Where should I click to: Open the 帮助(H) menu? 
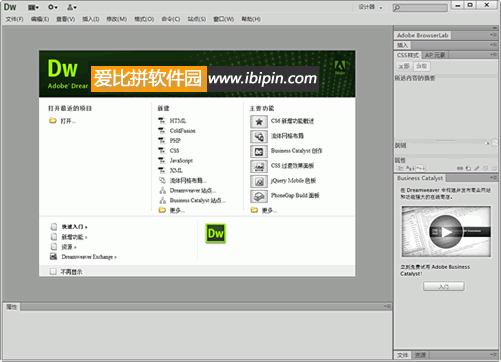click(251, 19)
